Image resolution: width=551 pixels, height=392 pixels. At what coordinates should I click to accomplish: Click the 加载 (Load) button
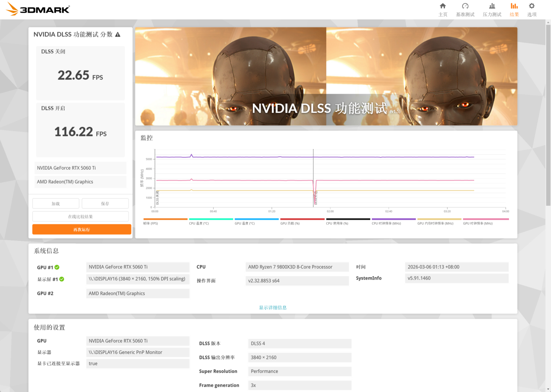pos(56,204)
